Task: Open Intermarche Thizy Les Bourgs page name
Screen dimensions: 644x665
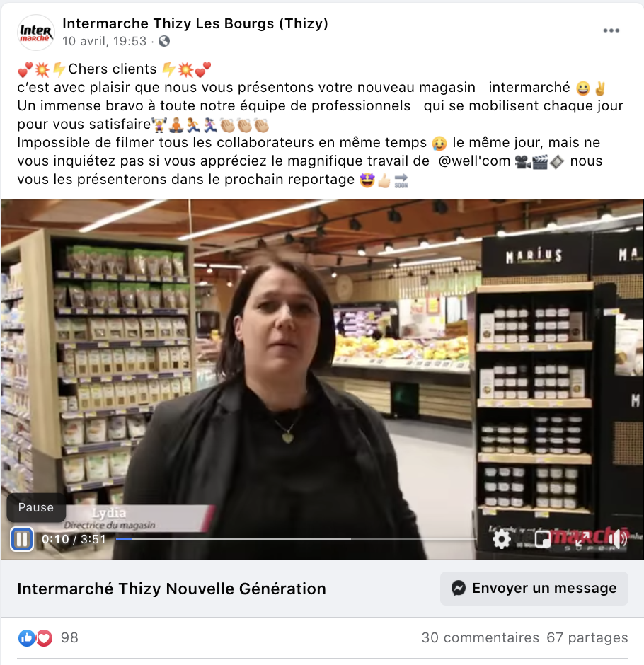Action: (x=195, y=24)
